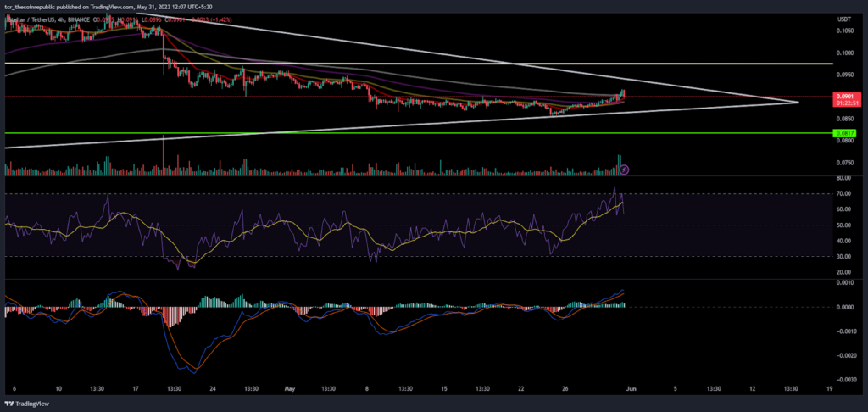Click the 80.00 RSI scale label

click(x=843, y=178)
